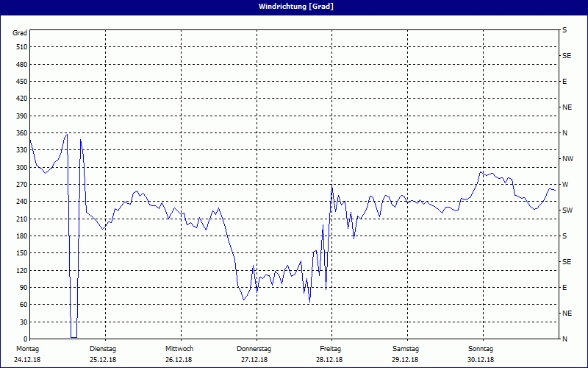Screen dimensions: 588x368
Task: Click the N compass label level with 0
Action: pyautogui.click(x=564, y=339)
